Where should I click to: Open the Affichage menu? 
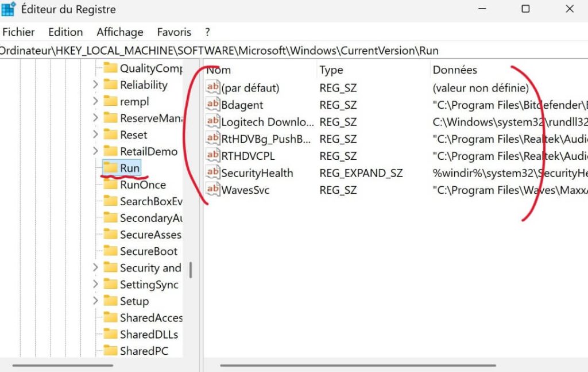(x=120, y=32)
